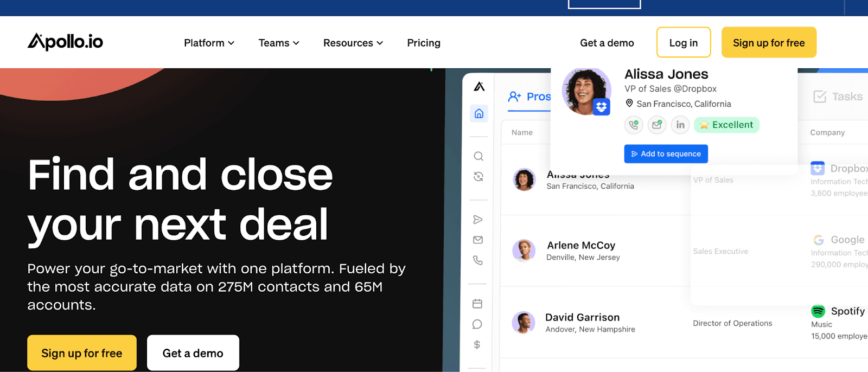Click the phone icon on Alissa Jones card

(634, 125)
